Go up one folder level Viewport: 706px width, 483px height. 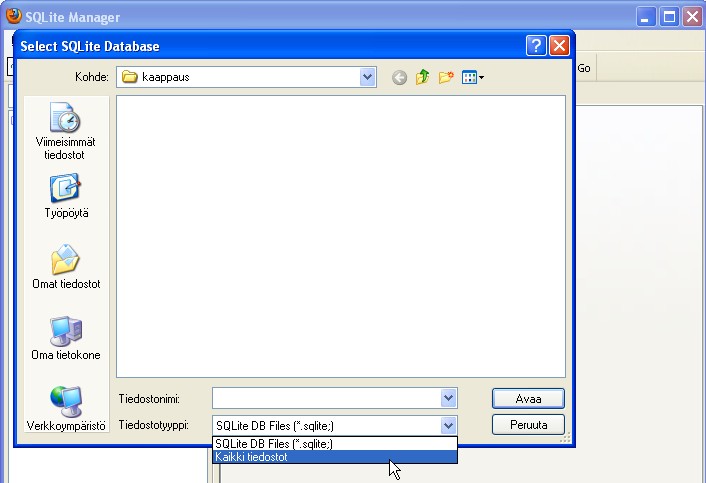pos(422,77)
